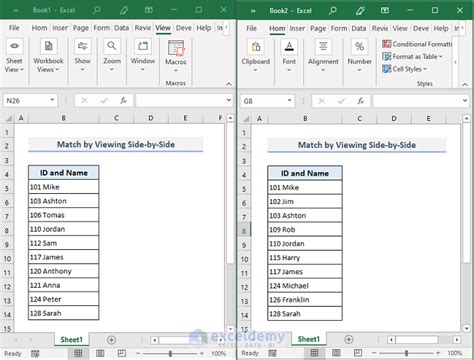Open the Number percent group in Book2
Screen dimensions: 474x360
[x=359, y=55]
